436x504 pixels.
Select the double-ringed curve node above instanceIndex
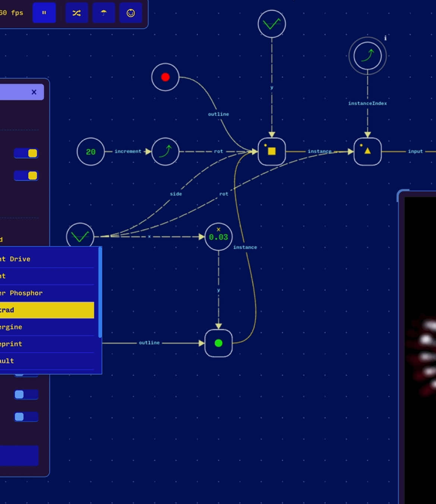pyautogui.click(x=367, y=56)
